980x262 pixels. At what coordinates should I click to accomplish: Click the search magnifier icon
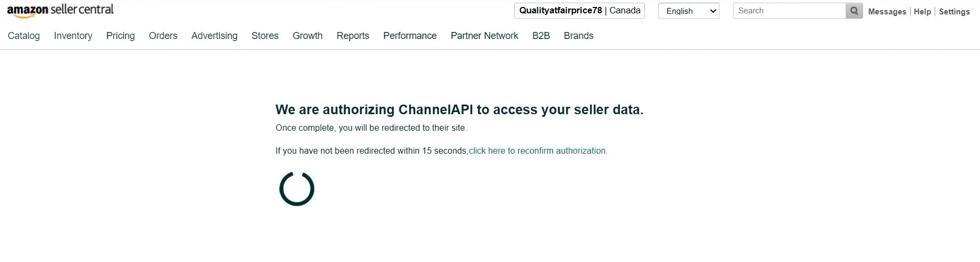pos(854,11)
